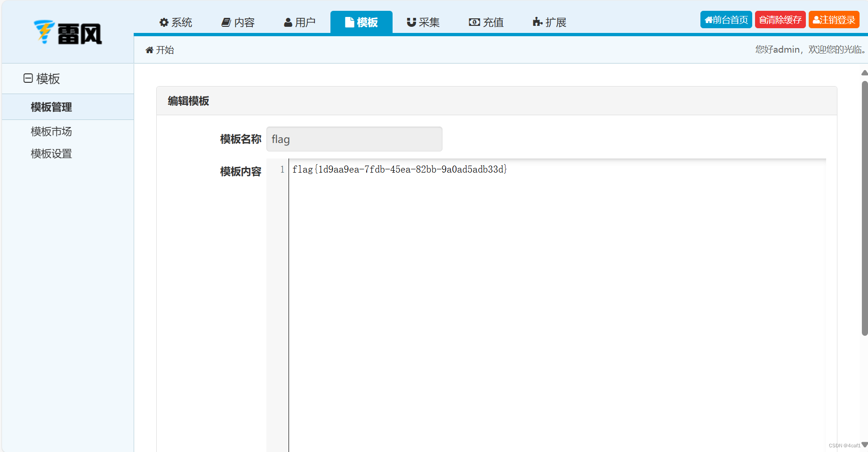Click the flag{1d9aa9ea...} code line in editor
This screenshot has height=452, width=868.
point(400,169)
